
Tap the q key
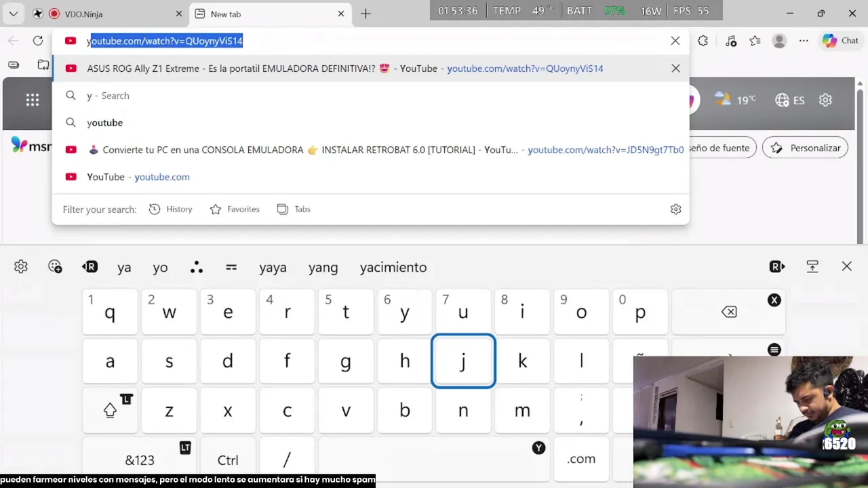click(x=110, y=312)
